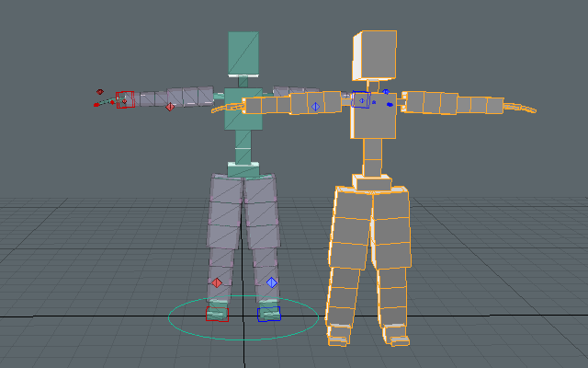Select the orange-outlined character's pelvis block
Screen dimensions: 588x368
click(x=373, y=184)
